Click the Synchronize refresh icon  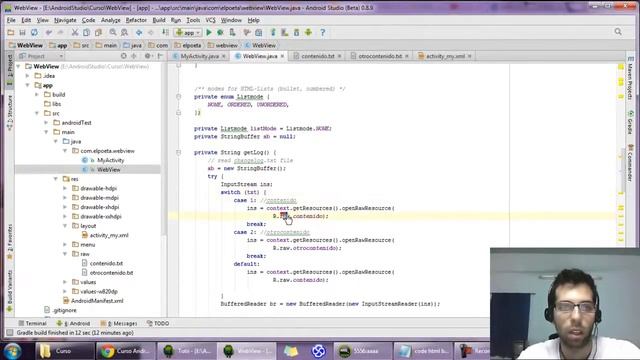tap(34, 32)
